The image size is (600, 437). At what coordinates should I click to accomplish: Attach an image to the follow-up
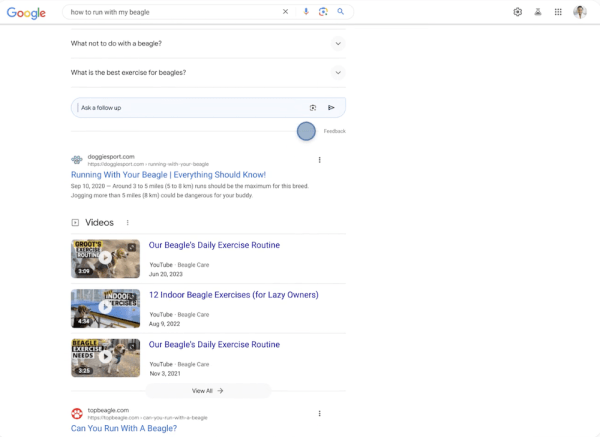[313, 107]
